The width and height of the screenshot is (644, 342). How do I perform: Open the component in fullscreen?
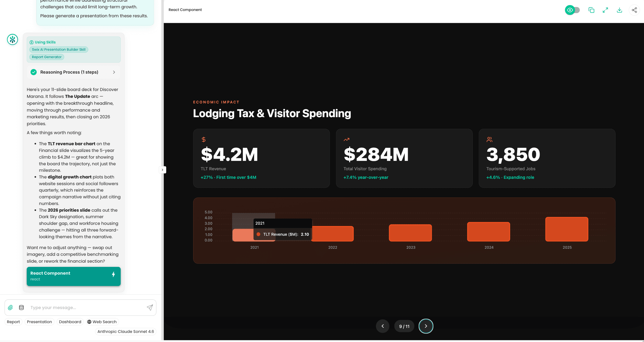tap(605, 10)
